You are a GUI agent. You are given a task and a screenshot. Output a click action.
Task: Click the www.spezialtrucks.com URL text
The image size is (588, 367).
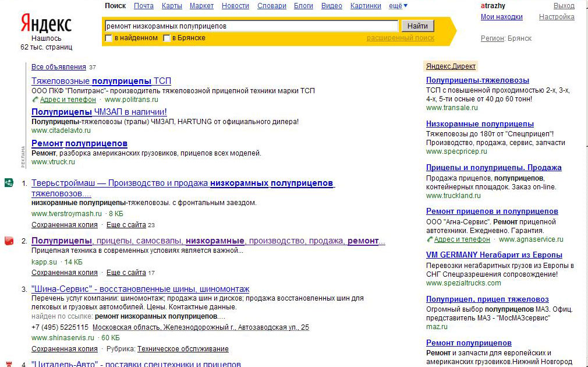click(x=463, y=283)
